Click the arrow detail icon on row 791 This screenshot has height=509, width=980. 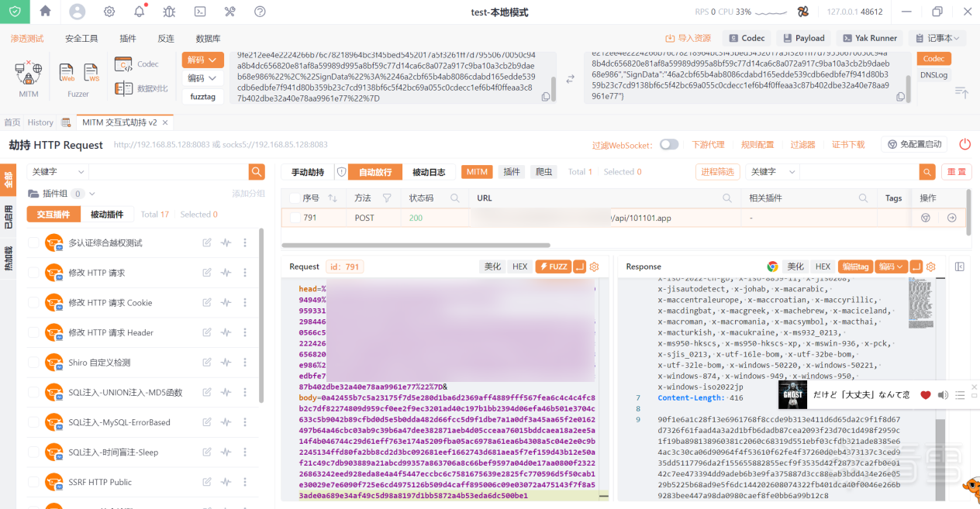coord(952,218)
